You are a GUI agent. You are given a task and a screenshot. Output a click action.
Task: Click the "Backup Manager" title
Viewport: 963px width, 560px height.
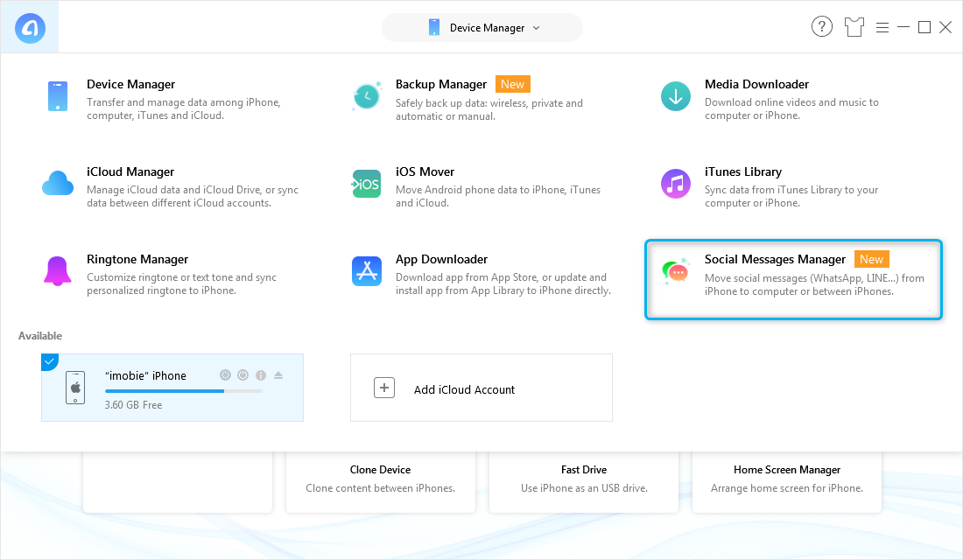pyautogui.click(x=441, y=84)
